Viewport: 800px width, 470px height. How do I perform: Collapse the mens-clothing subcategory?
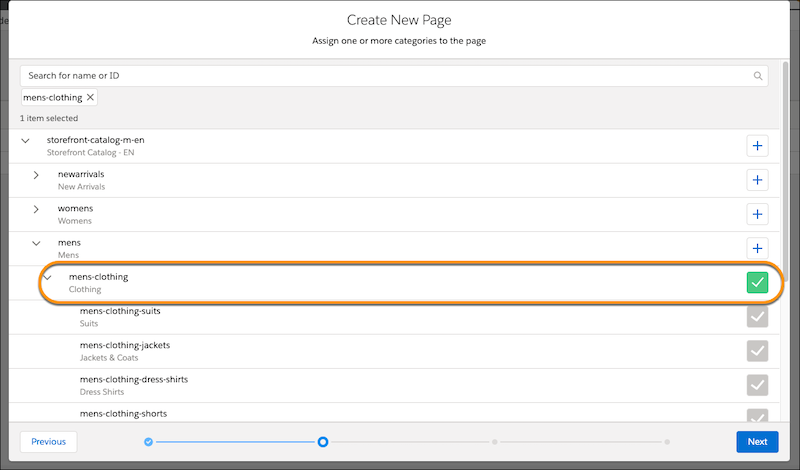point(47,277)
